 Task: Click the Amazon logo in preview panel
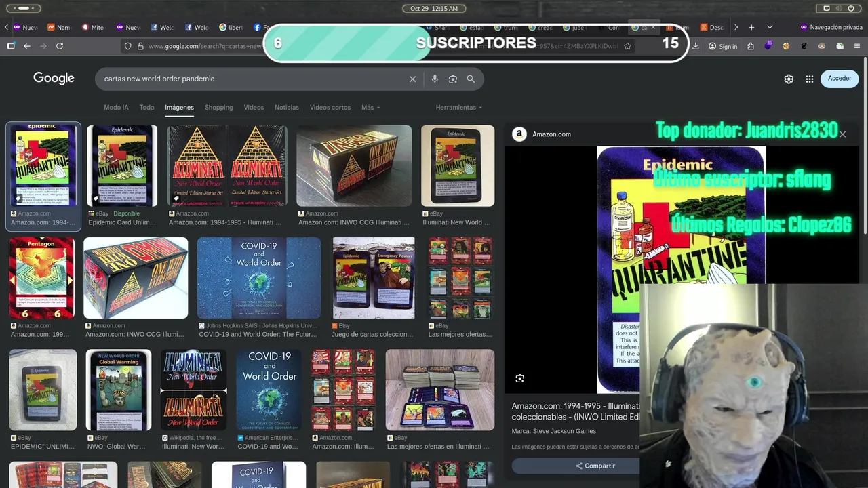pyautogui.click(x=519, y=134)
